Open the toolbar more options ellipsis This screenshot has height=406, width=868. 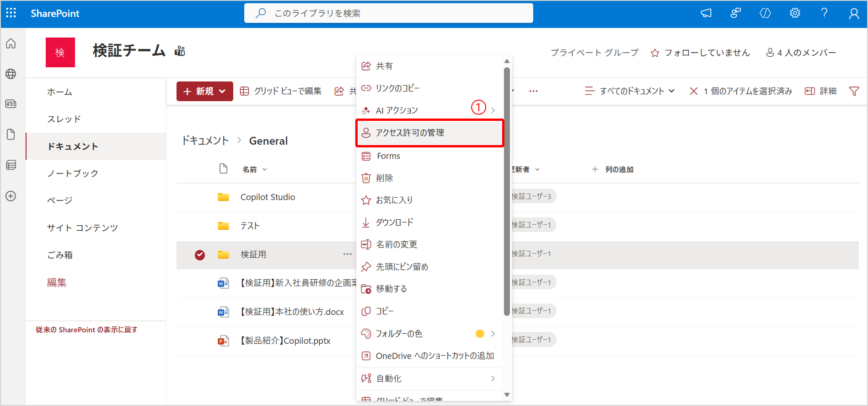[x=533, y=91]
